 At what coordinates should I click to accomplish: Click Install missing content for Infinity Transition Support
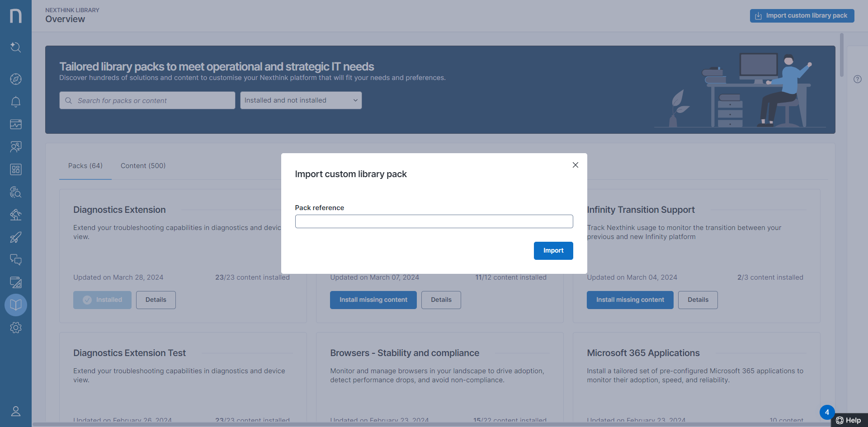click(630, 300)
